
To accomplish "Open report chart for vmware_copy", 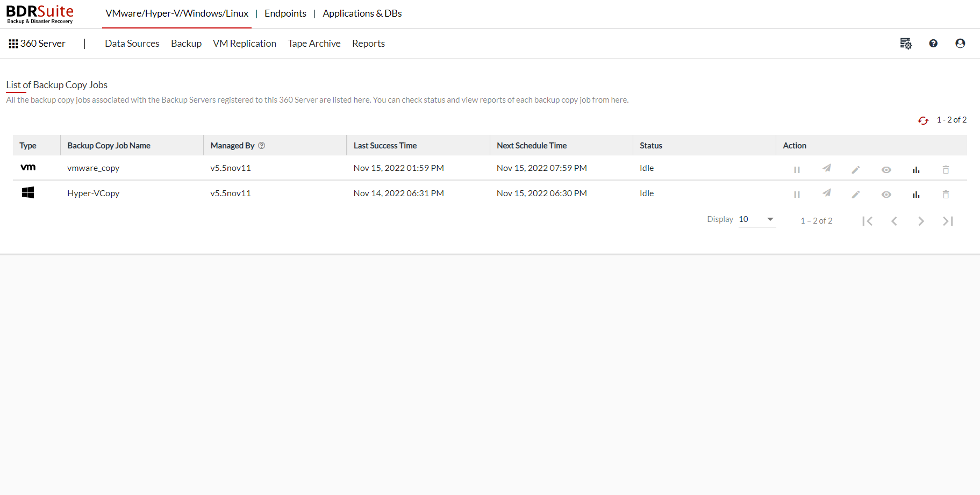I will pos(916,170).
